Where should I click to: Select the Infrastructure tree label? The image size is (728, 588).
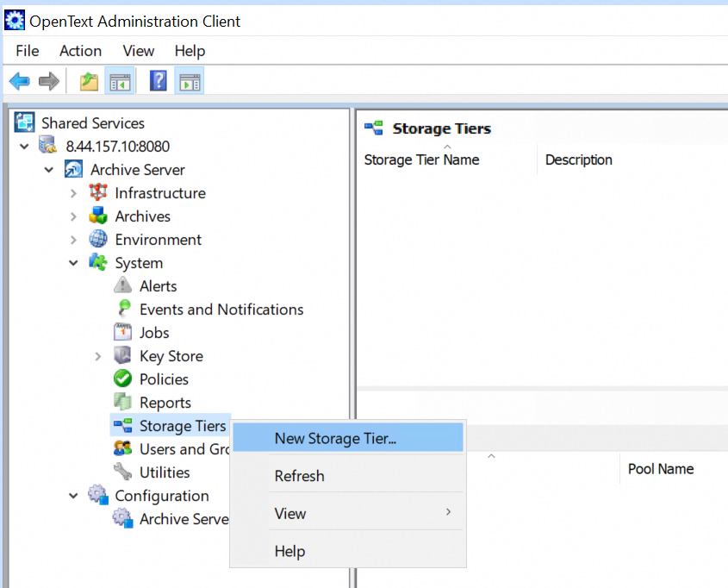pyautogui.click(x=160, y=193)
